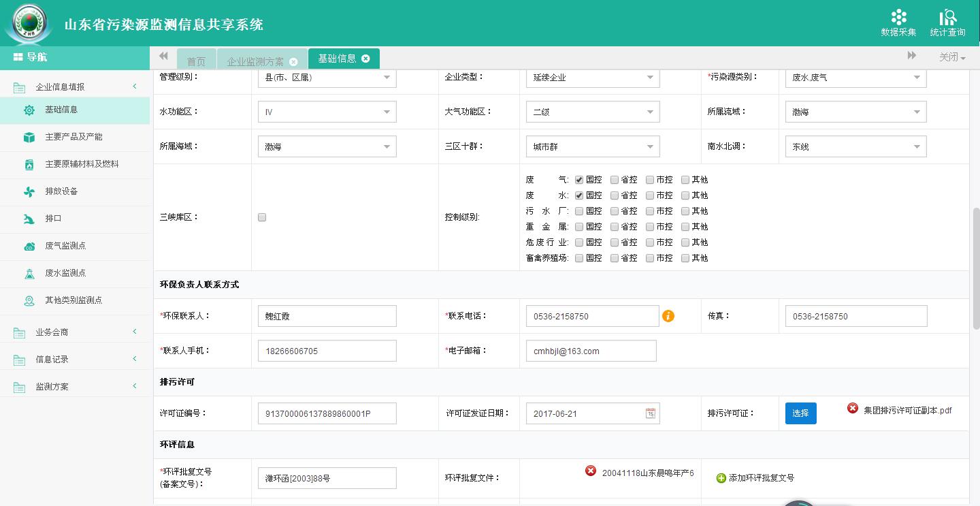980x506 pixels.
Task: Click the vertical scrollbar on the right
Action: (975, 272)
